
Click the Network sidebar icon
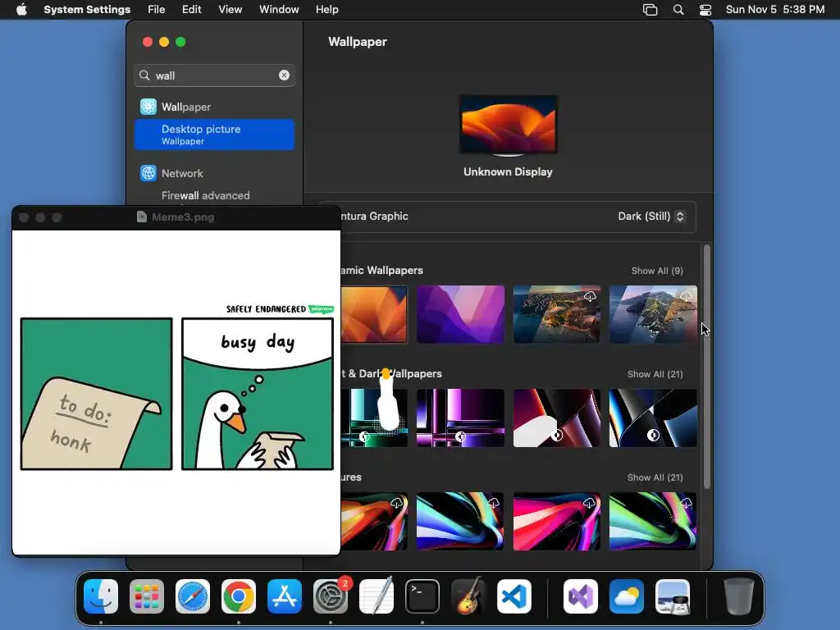coord(148,173)
